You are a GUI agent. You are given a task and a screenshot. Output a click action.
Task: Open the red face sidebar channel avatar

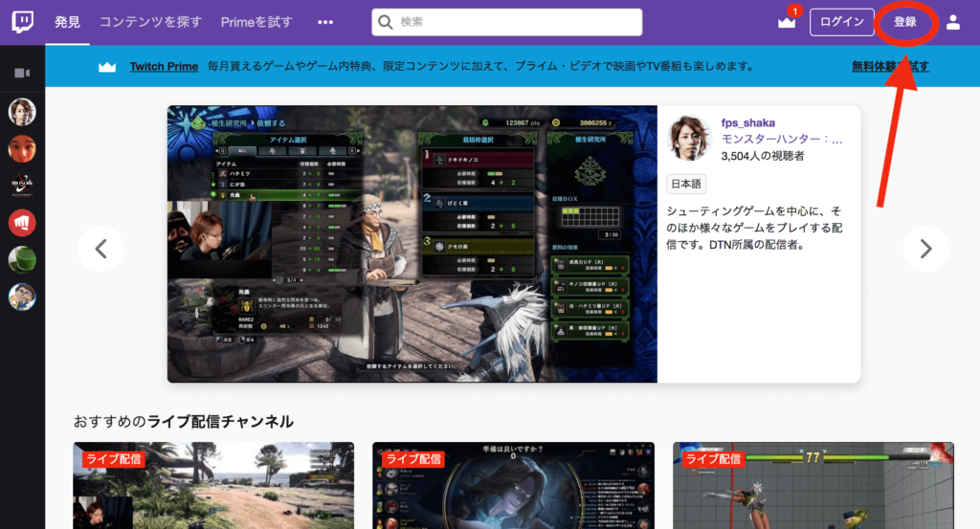22,148
